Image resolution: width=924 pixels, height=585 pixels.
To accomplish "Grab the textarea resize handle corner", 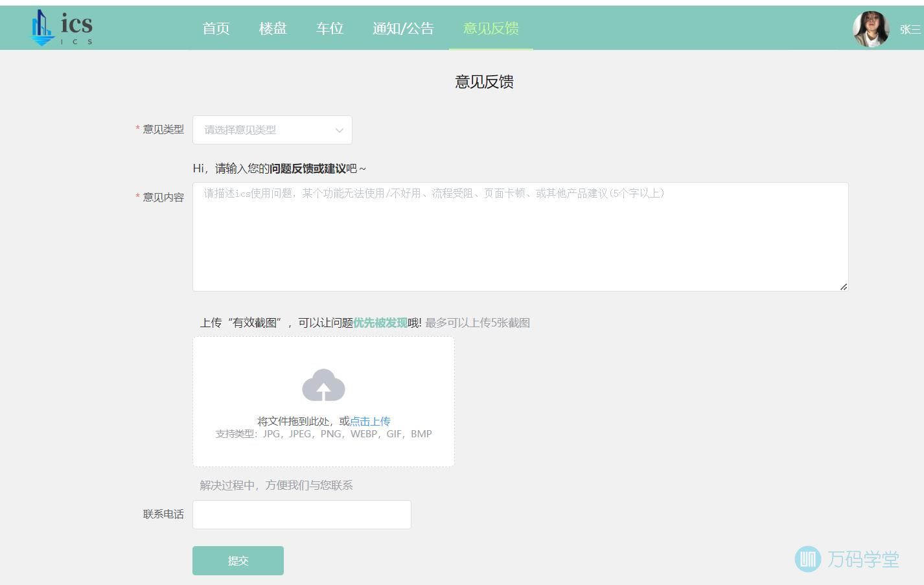I will pyautogui.click(x=843, y=286).
